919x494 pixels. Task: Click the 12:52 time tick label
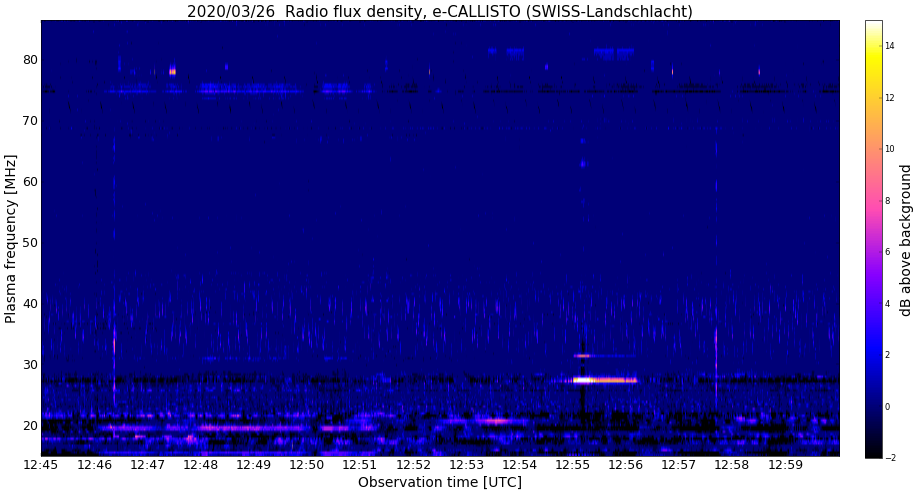[x=414, y=465]
